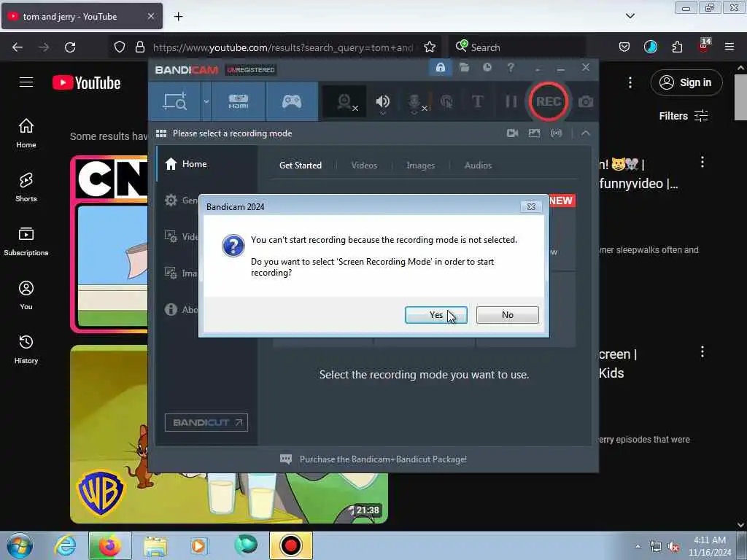Decline with the No button in dialog

508,315
